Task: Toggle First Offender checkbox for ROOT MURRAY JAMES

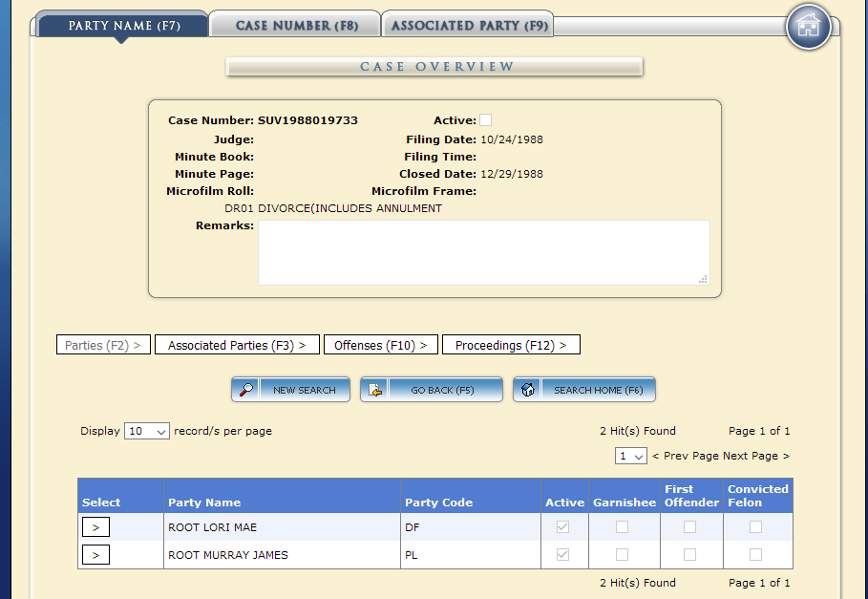Action: [689, 555]
